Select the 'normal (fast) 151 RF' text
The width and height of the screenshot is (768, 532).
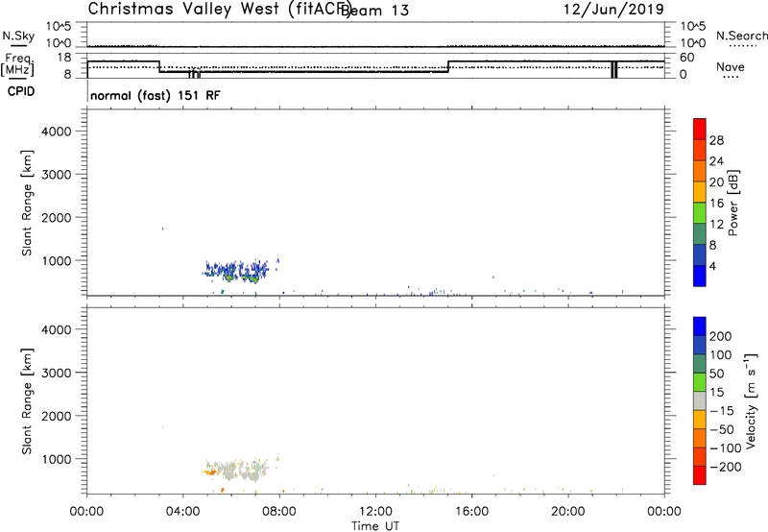[156, 95]
